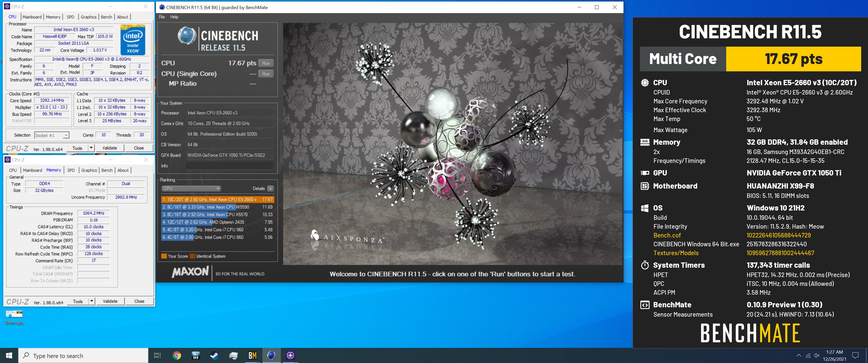Click the Bench.cof hash value
This screenshot has height=363, width=868.
[x=778, y=235]
